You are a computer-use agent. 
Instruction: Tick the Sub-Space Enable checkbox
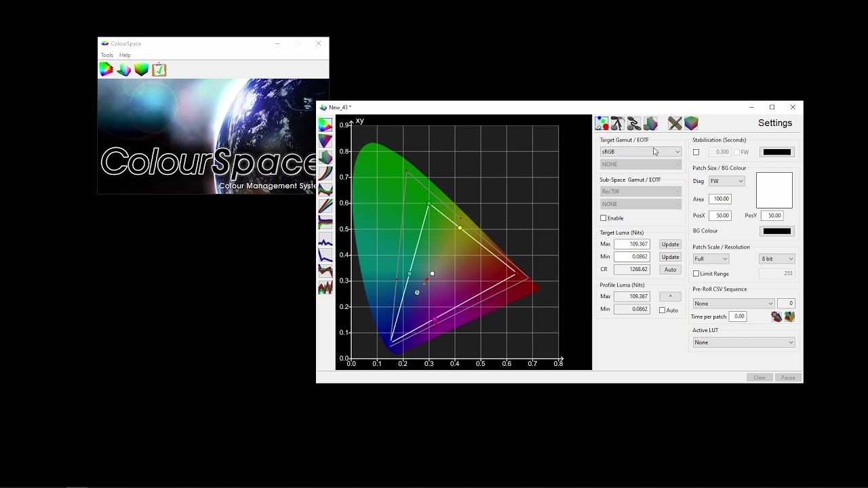604,218
